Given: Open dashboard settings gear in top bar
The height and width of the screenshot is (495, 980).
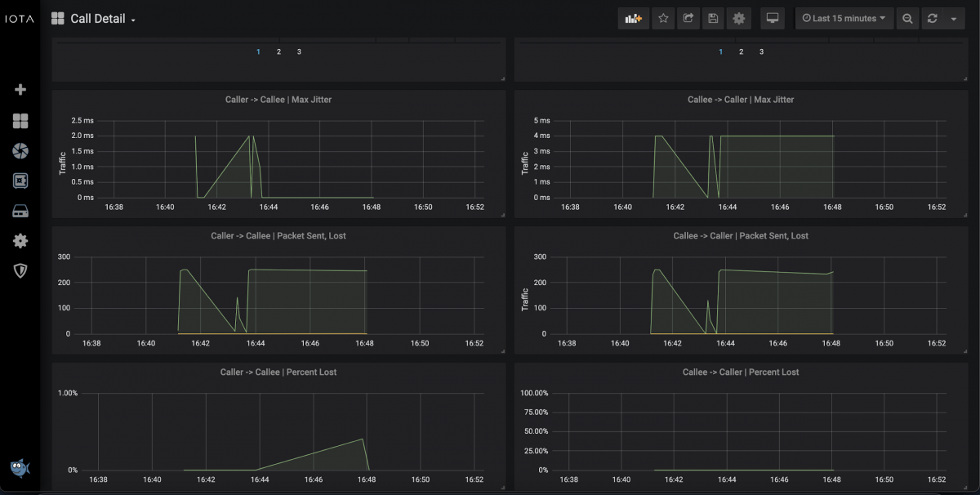Looking at the screenshot, I should [x=739, y=18].
